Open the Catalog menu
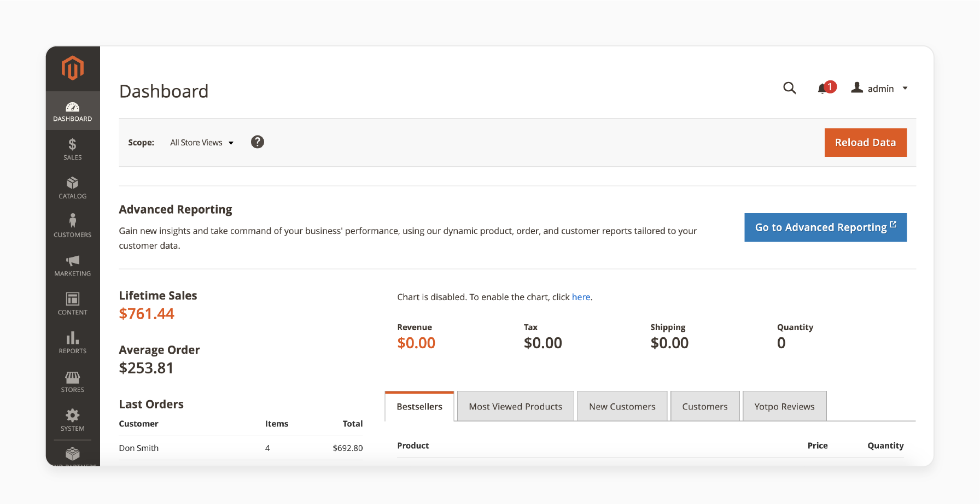 click(73, 188)
